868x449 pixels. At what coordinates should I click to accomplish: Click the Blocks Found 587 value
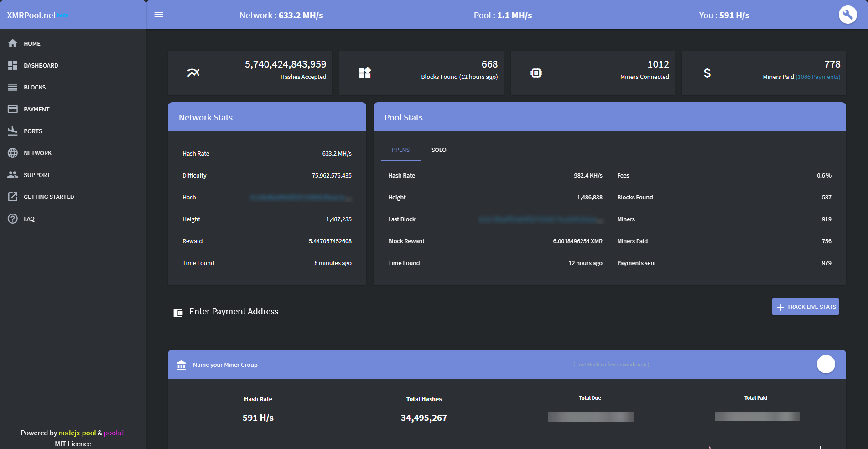pos(826,198)
